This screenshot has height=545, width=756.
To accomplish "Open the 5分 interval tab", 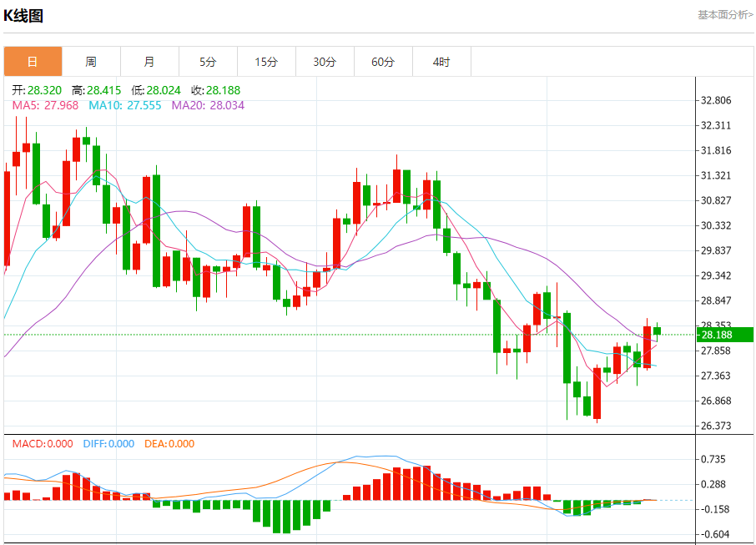I will tap(208, 62).
